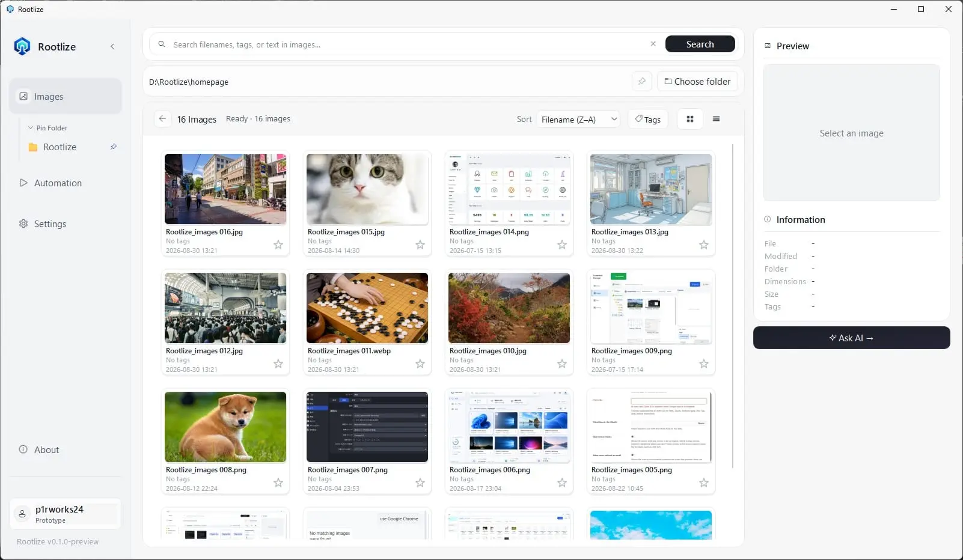This screenshot has height=560, width=963.
Task: Switch to list view
Action: (x=716, y=119)
